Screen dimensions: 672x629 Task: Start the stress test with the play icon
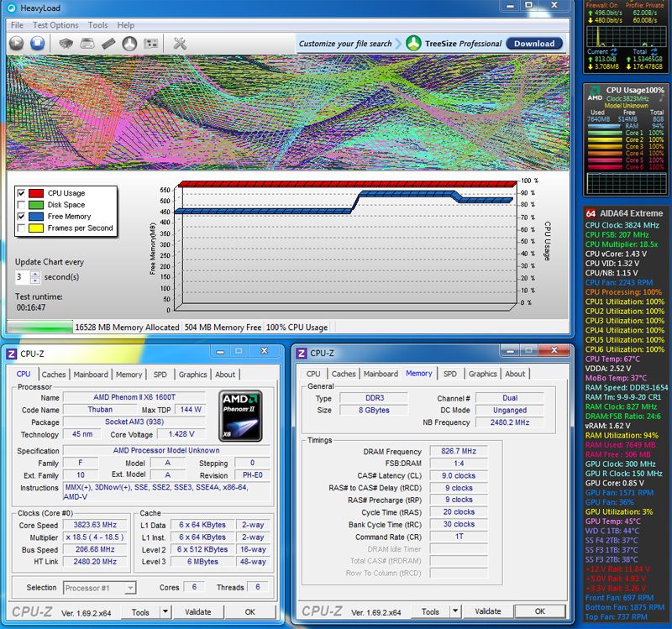click(x=16, y=43)
